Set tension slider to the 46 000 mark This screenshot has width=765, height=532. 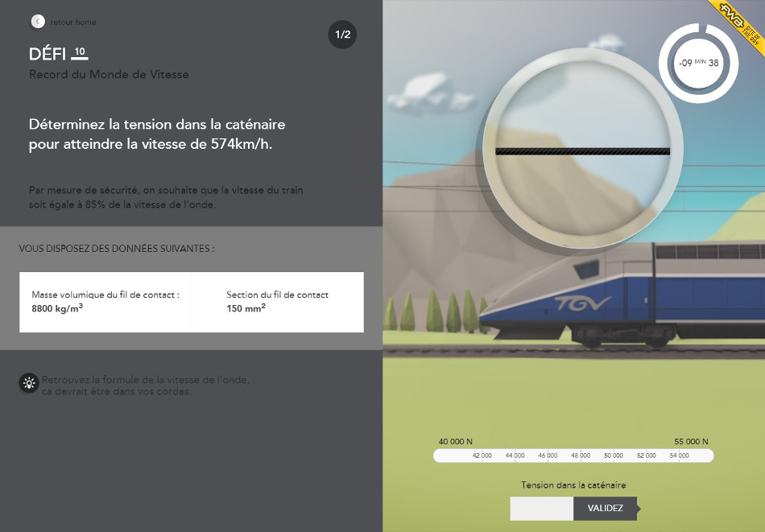click(x=548, y=456)
